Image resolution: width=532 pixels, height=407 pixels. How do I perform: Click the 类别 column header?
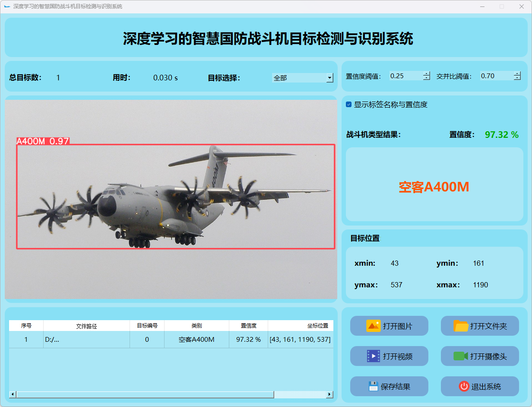point(197,326)
